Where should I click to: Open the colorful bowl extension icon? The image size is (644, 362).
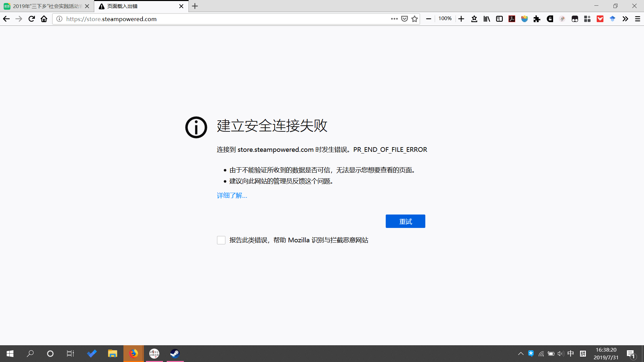click(525, 19)
